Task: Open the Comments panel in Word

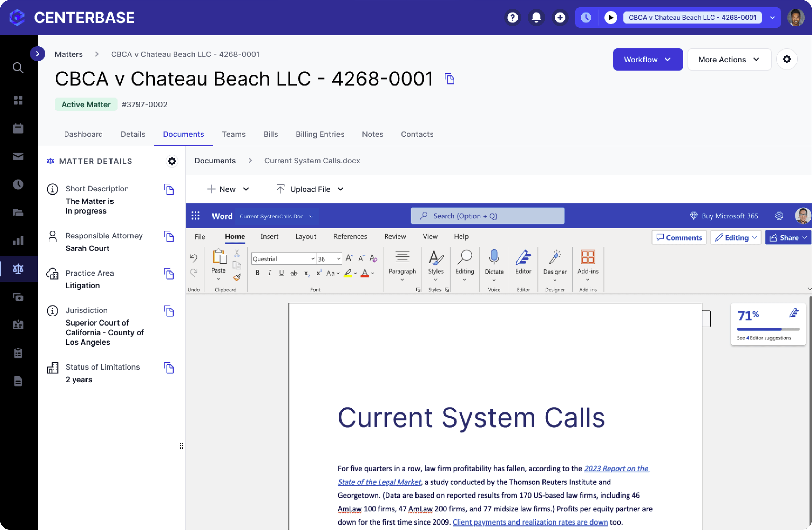Action: [679, 237]
